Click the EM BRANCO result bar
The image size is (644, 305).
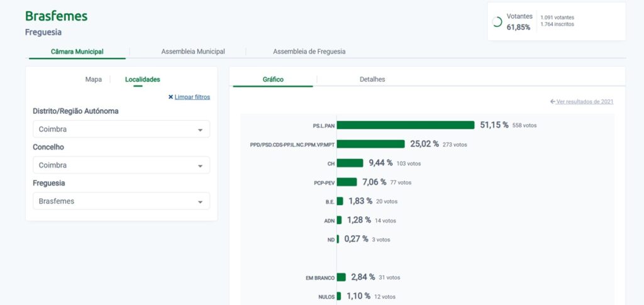[x=341, y=277]
